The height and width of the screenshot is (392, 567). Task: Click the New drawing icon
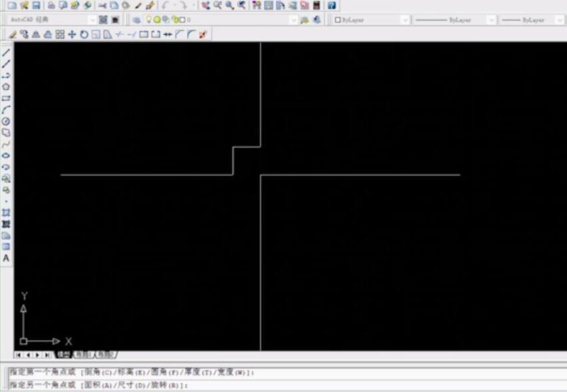point(12,5)
